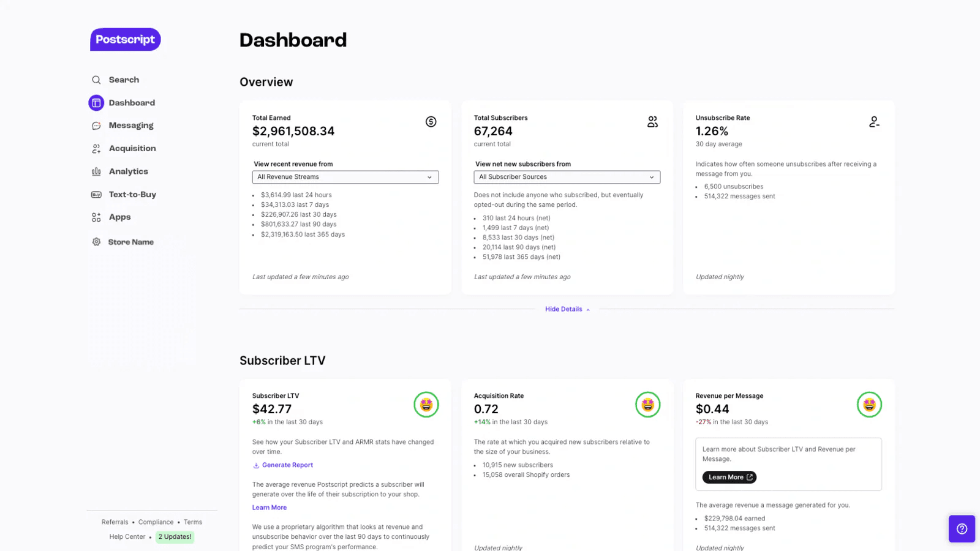Click the Search magnifier icon
The width and height of the screenshot is (980, 551).
[96, 80]
